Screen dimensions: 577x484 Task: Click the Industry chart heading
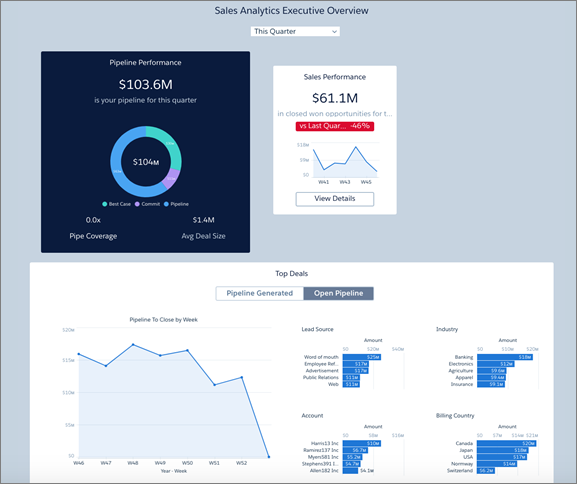coord(447,329)
